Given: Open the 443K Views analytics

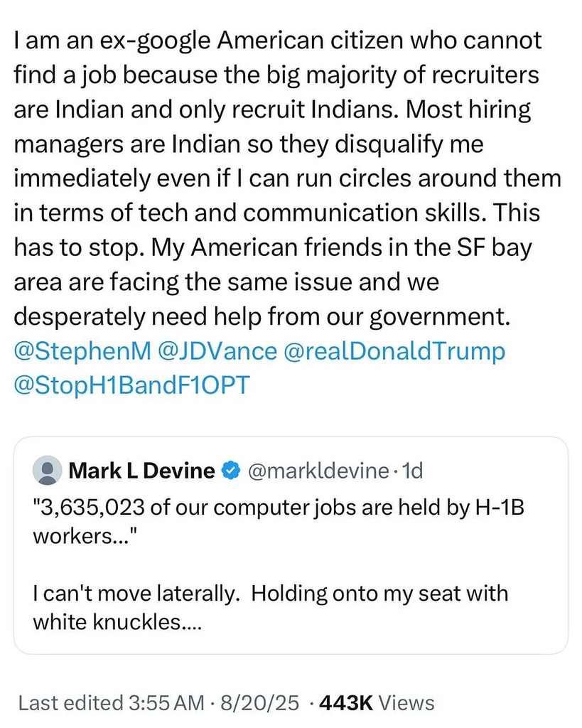Looking at the screenshot, I should click(377, 703).
